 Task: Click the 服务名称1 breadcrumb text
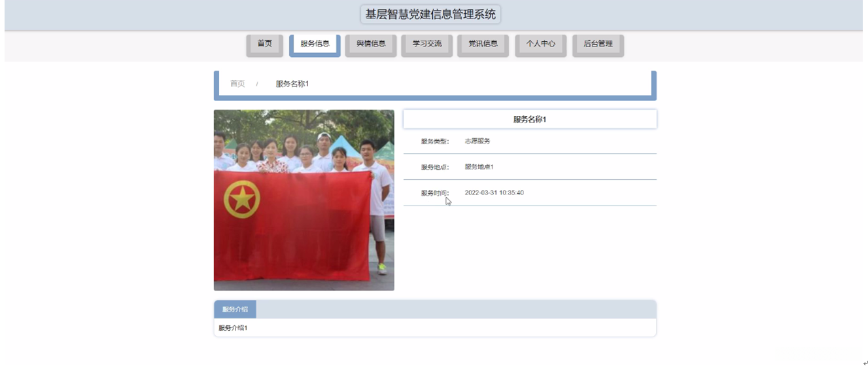[292, 84]
